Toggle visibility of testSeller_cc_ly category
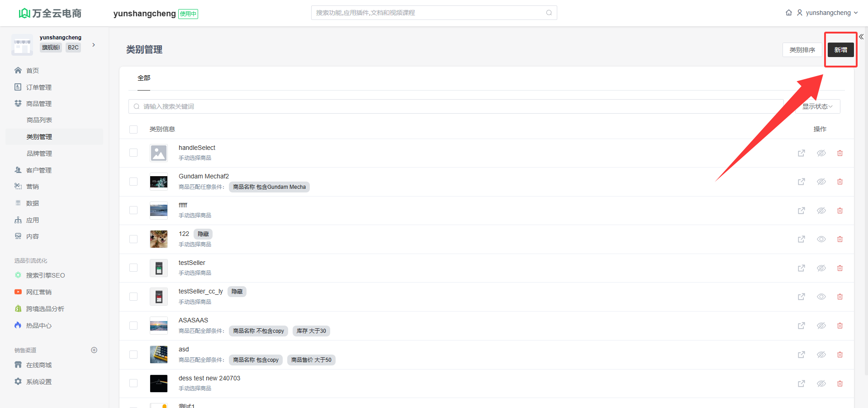 click(821, 297)
